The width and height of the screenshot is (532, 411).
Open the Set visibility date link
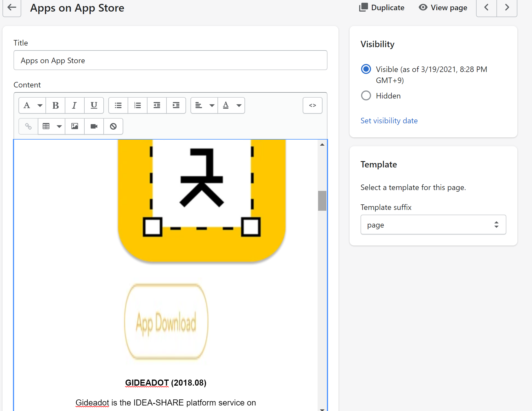point(389,121)
